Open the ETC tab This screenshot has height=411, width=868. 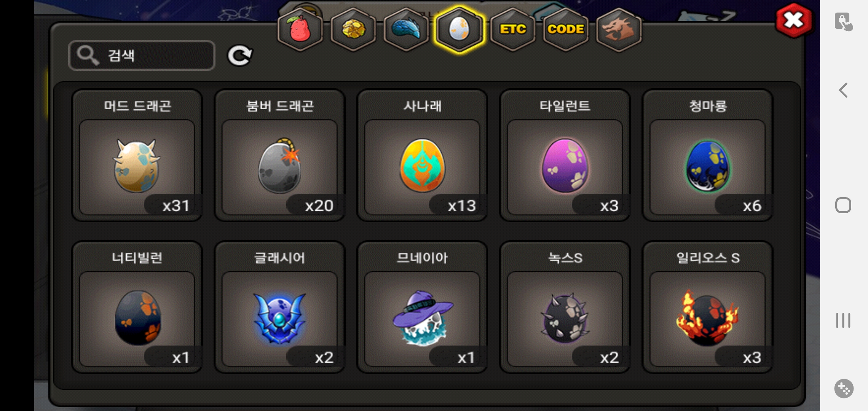[512, 29]
